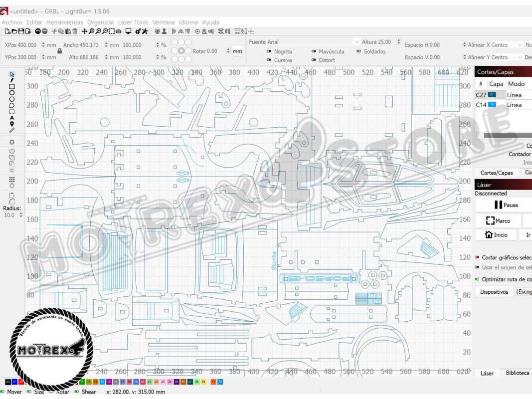Toggle the Negrita bold switch
This screenshot has width=532, height=399.
[x=269, y=51]
